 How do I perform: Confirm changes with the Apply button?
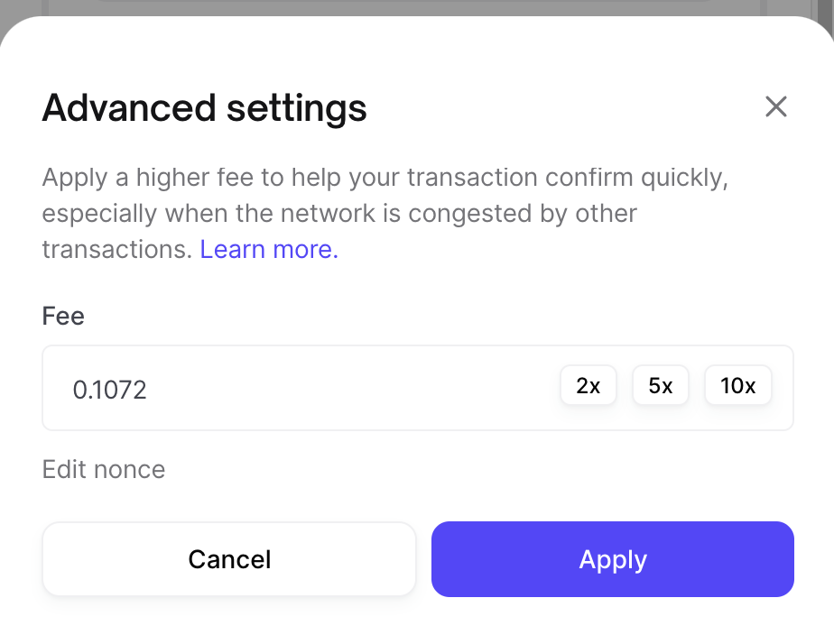[x=612, y=559]
